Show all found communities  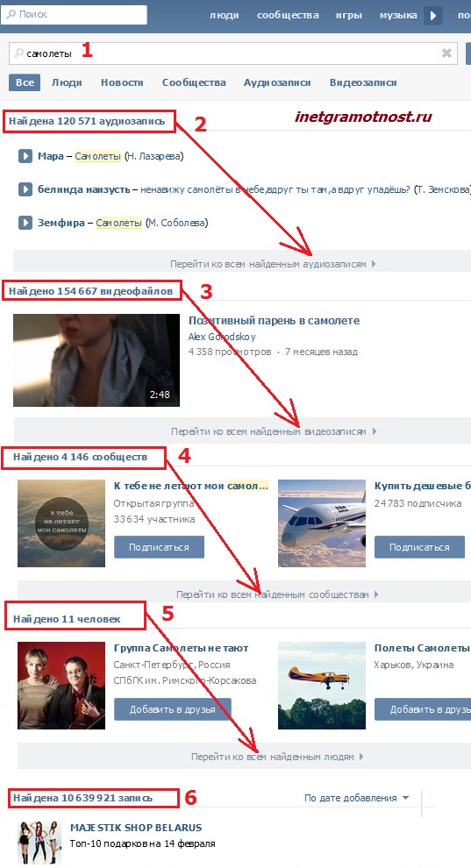[277, 594]
